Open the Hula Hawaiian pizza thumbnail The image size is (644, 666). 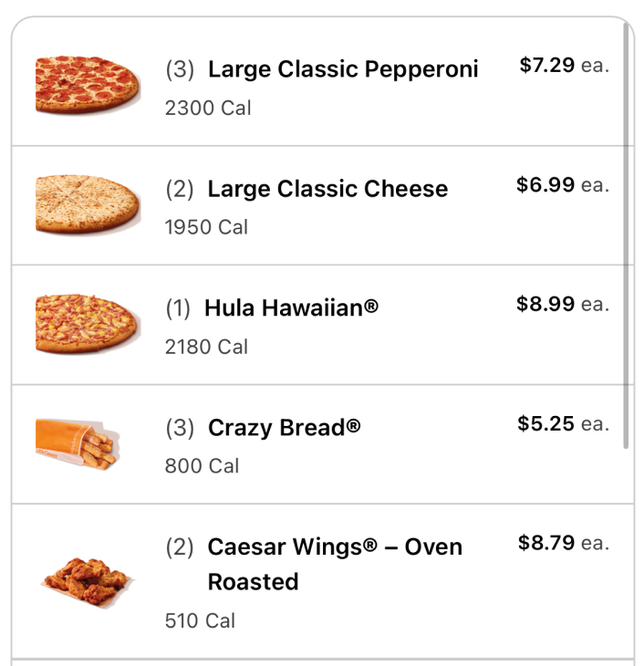point(87,323)
